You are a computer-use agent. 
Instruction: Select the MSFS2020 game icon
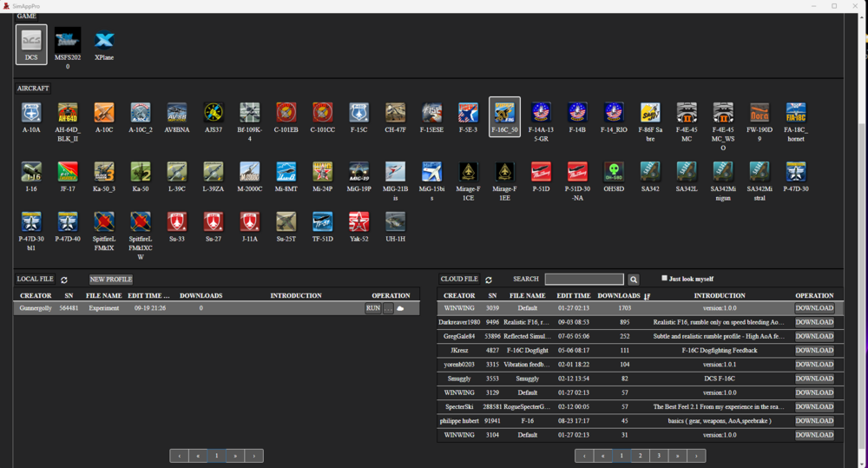pos(68,40)
